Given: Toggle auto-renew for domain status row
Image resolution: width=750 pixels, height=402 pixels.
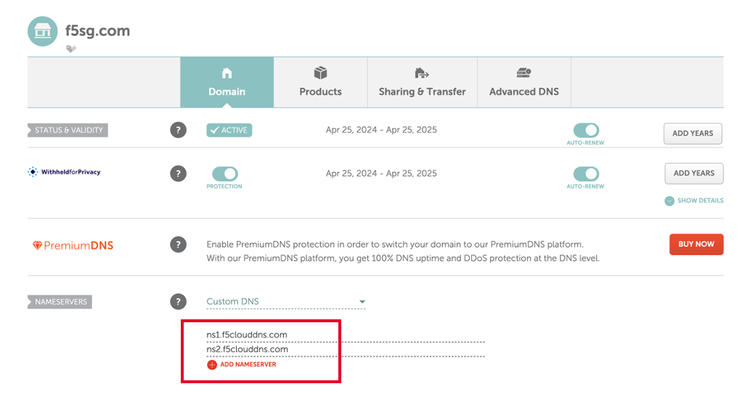Looking at the screenshot, I should click(x=586, y=130).
